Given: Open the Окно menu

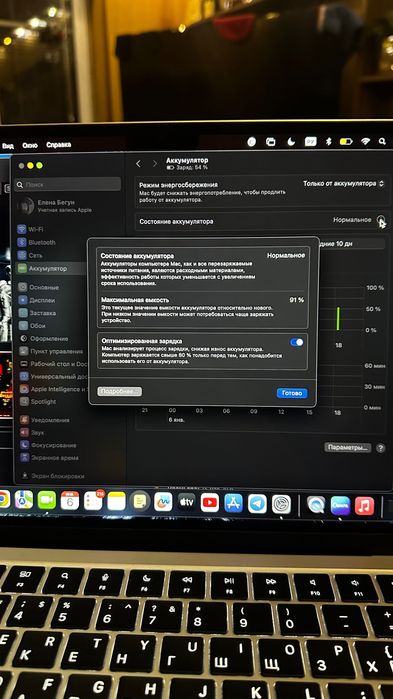Looking at the screenshot, I should (x=30, y=145).
